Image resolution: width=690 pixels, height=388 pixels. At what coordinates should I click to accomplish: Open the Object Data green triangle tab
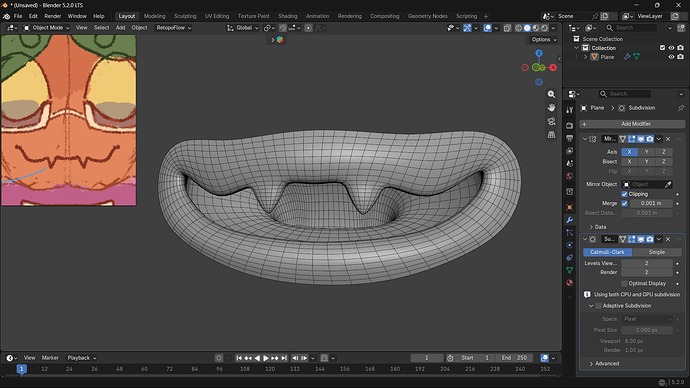click(569, 270)
